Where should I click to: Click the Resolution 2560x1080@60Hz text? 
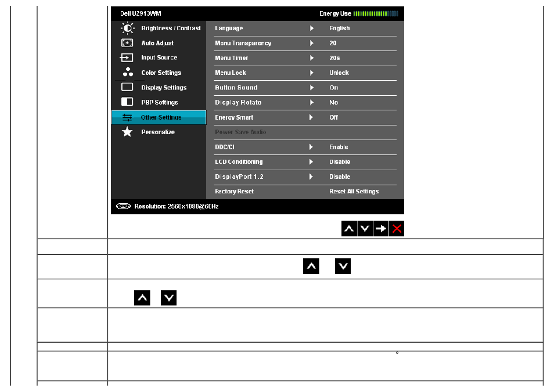point(177,206)
